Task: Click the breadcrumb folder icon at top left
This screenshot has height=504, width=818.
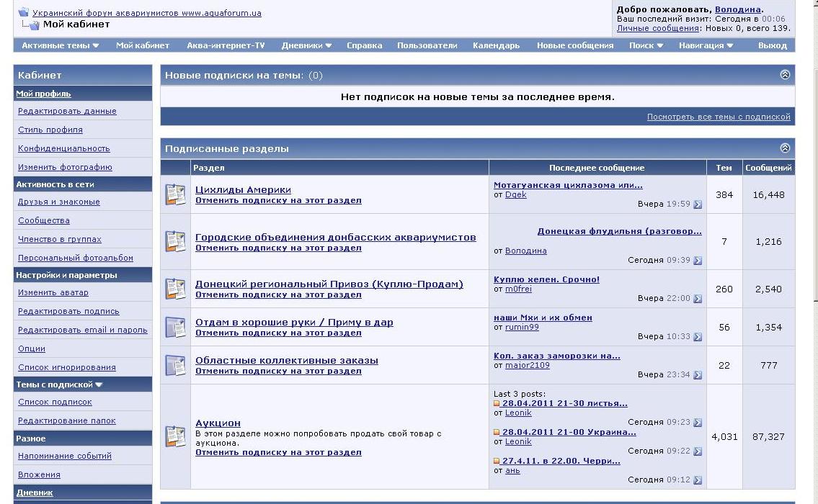Action: (24, 12)
